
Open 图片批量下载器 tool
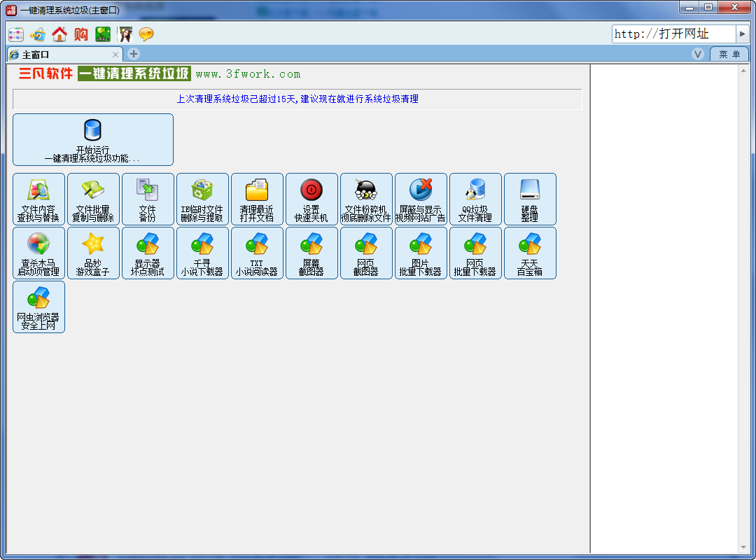pyautogui.click(x=421, y=253)
